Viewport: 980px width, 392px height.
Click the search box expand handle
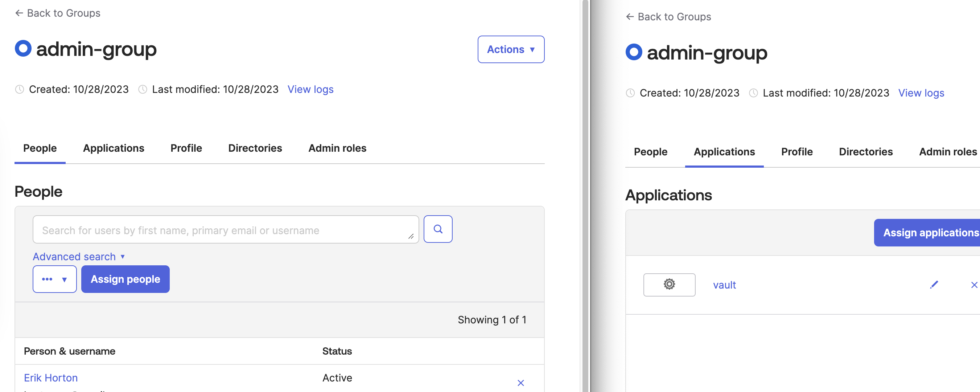tap(411, 236)
